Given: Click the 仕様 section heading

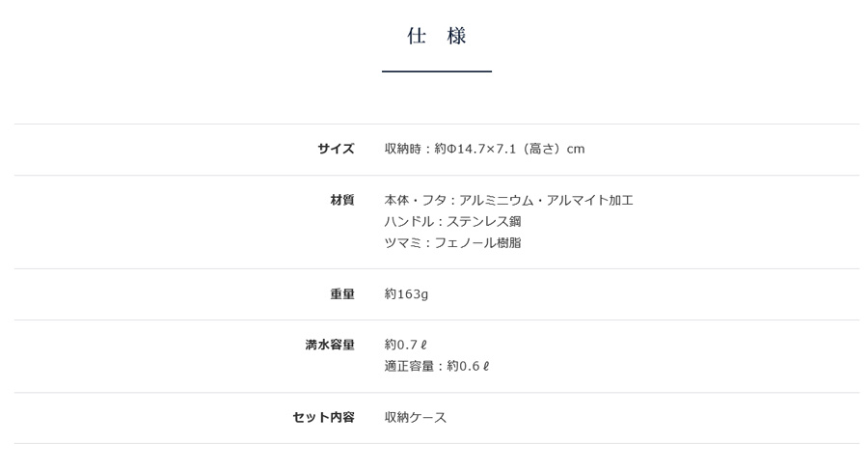Looking at the screenshot, I should pyautogui.click(x=437, y=36).
